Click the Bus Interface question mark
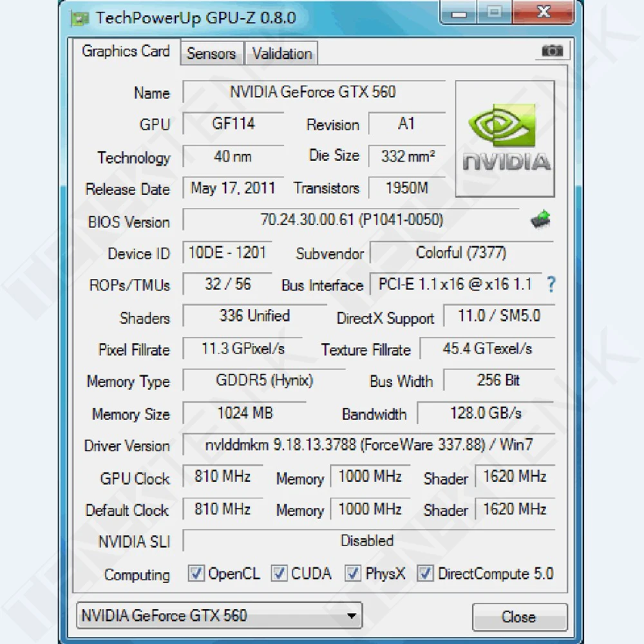Image resolution: width=644 pixels, height=644 pixels. tap(551, 284)
